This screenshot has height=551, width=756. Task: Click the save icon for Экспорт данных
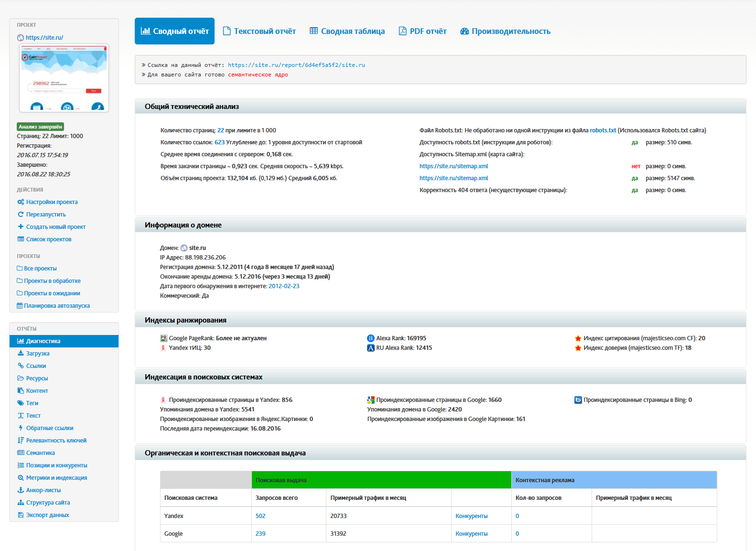[21, 515]
